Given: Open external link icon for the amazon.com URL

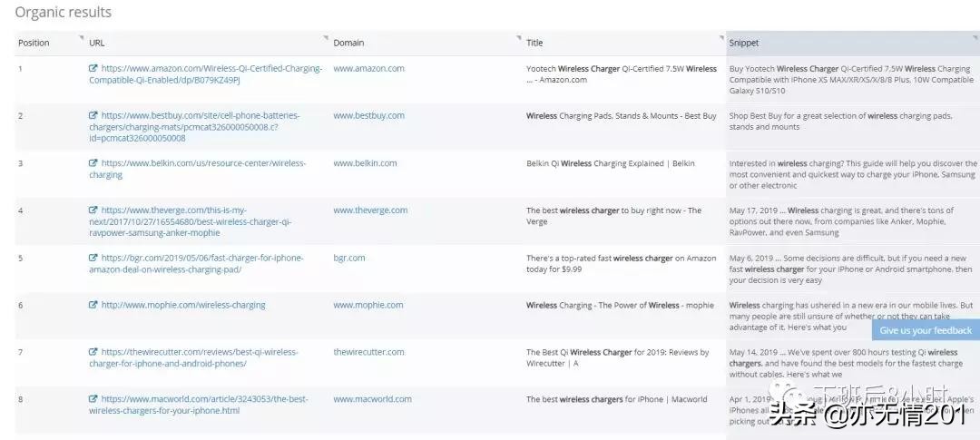Looking at the screenshot, I should 93,69.
